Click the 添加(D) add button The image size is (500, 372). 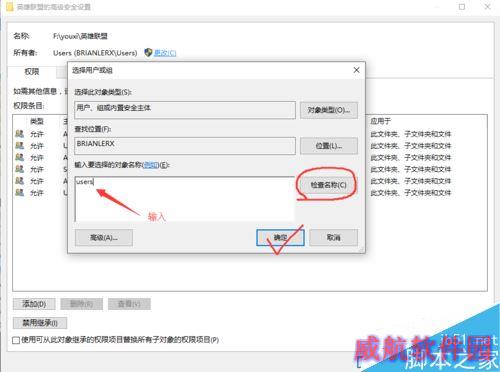coord(34,304)
